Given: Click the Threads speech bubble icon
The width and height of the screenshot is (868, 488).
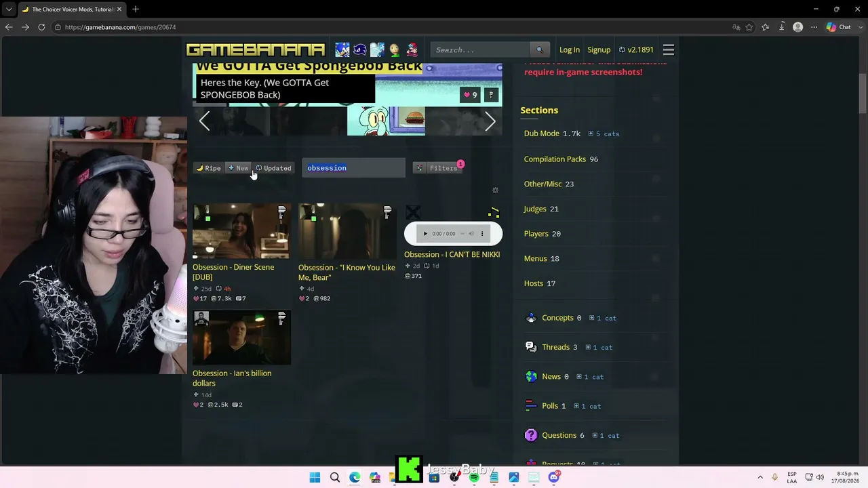Looking at the screenshot, I should (531, 347).
